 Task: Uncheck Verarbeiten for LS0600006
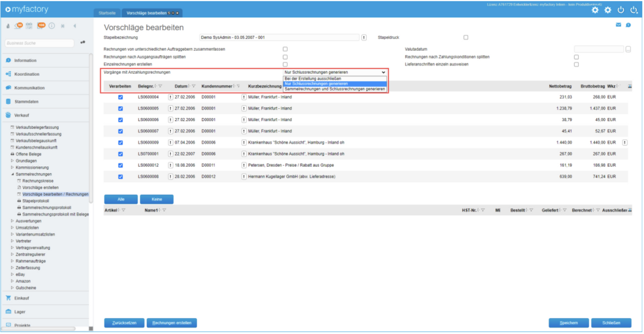click(120, 120)
